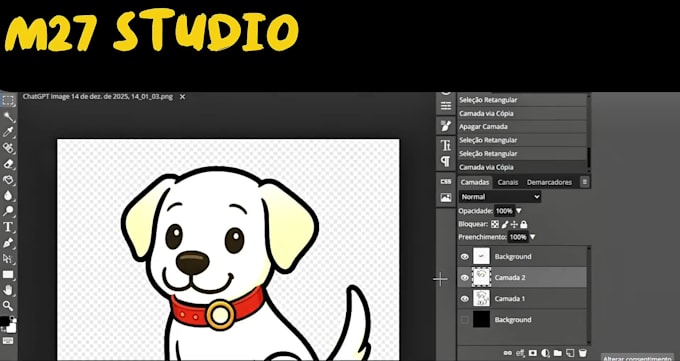Open the background white color swatch
This screenshot has width=680, height=361.
[x=12, y=328]
